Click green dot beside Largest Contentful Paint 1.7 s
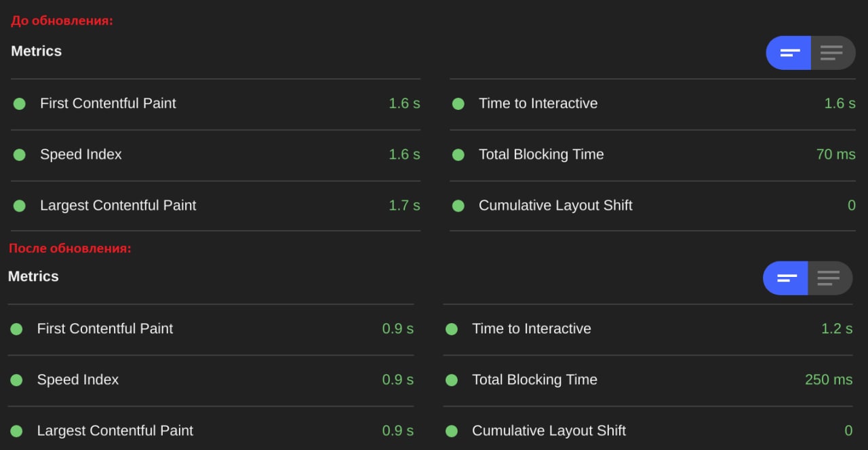868x450 pixels. 20,206
